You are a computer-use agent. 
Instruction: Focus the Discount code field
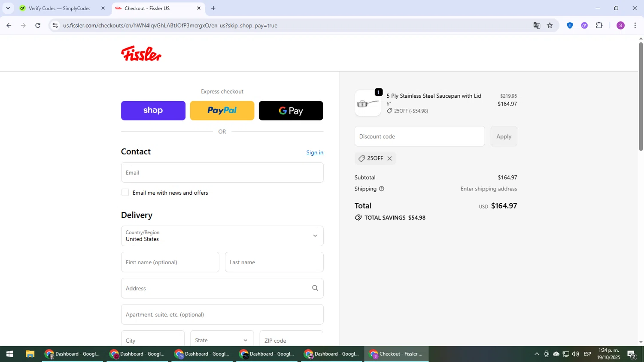[x=419, y=136]
